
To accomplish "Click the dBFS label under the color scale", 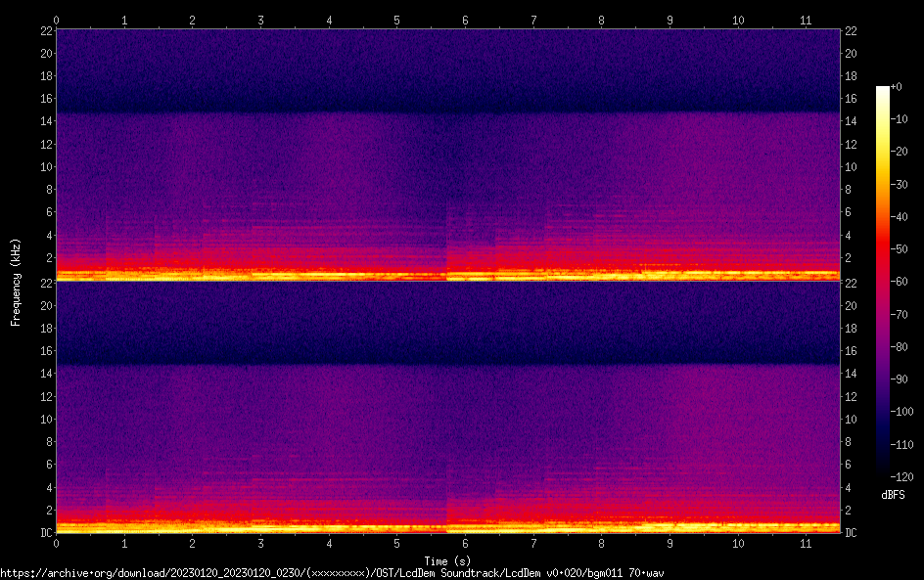I will pyautogui.click(x=893, y=496).
